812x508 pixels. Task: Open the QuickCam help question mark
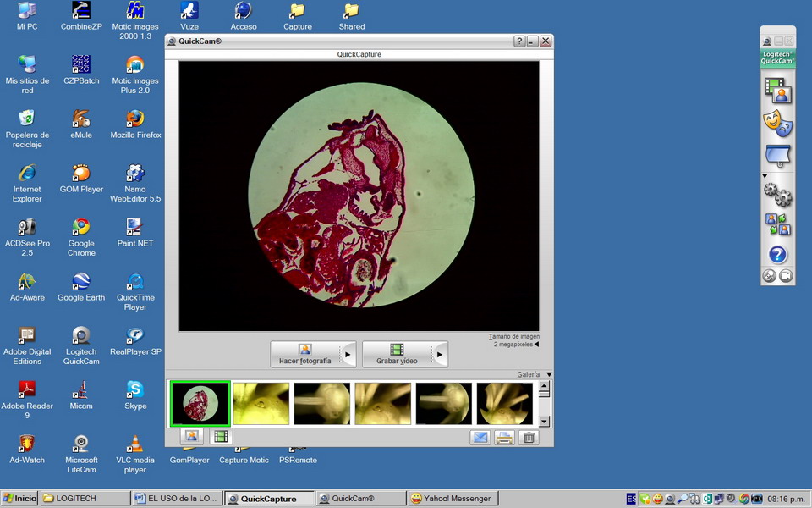tap(776, 254)
